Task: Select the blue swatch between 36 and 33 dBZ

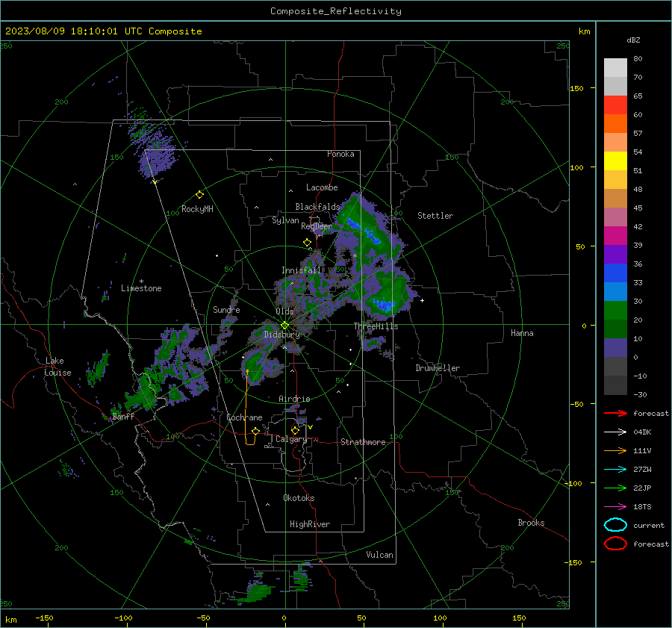Action: [615, 273]
